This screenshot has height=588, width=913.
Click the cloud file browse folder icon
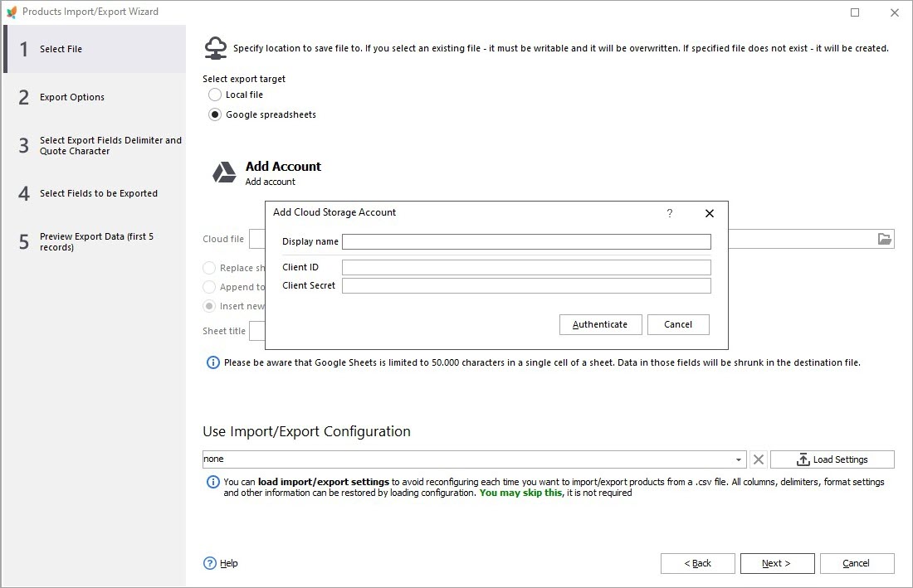point(885,239)
